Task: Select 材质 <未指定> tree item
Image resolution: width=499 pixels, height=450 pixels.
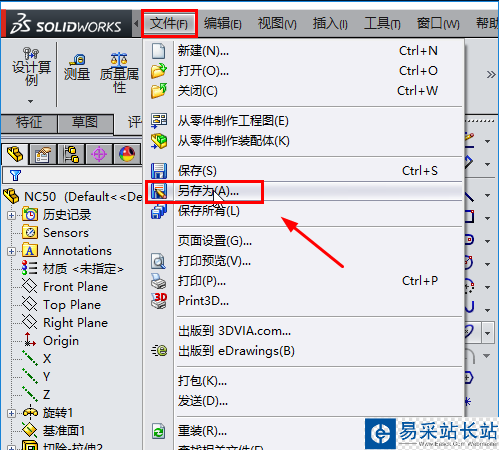Action: pyautogui.click(x=83, y=269)
